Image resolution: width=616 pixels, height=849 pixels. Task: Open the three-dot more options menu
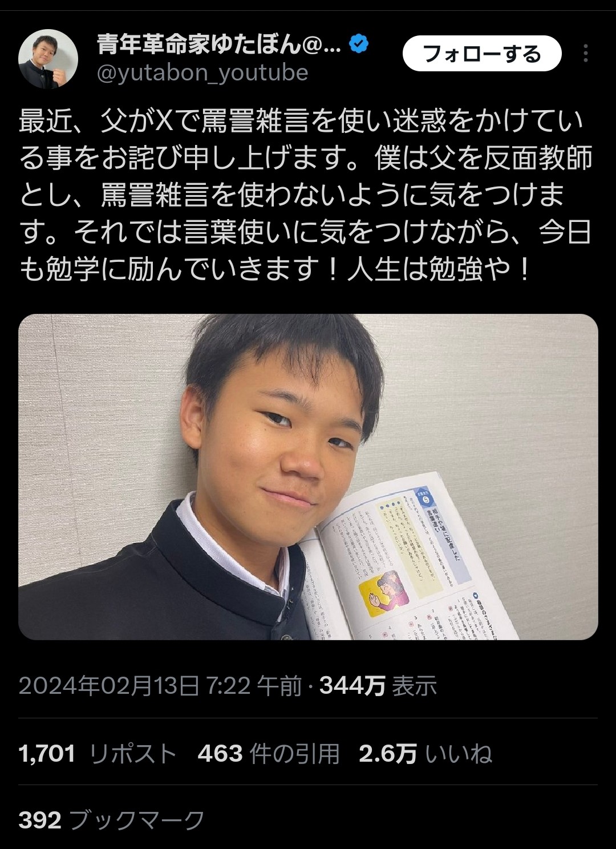coord(585,54)
